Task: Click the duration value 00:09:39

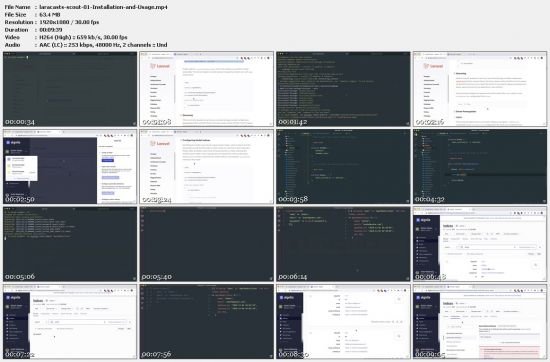Action: coord(51,30)
